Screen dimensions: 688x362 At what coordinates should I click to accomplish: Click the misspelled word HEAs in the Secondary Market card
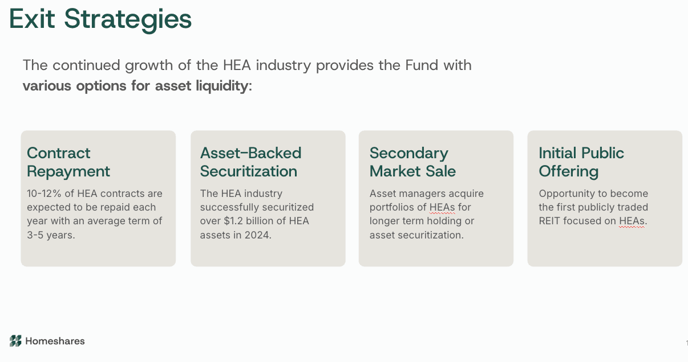click(442, 207)
